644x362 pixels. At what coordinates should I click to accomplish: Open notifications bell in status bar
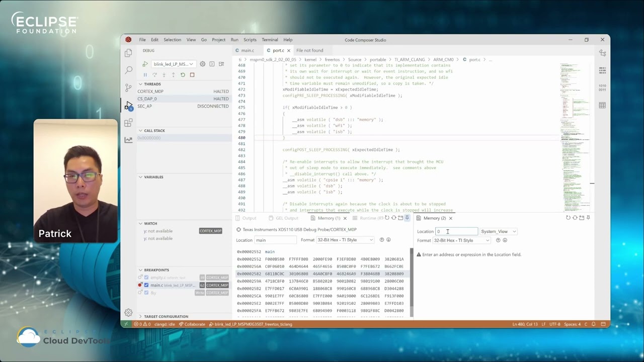click(594, 324)
